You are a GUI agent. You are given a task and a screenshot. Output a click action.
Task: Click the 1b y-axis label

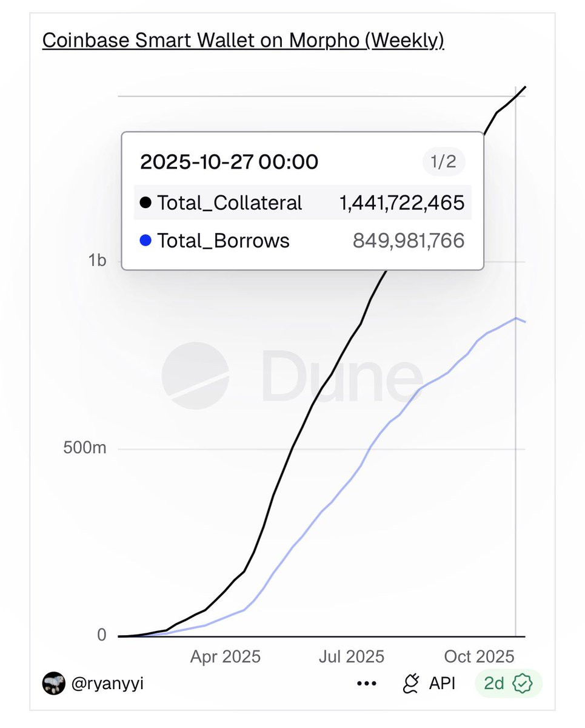97,261
